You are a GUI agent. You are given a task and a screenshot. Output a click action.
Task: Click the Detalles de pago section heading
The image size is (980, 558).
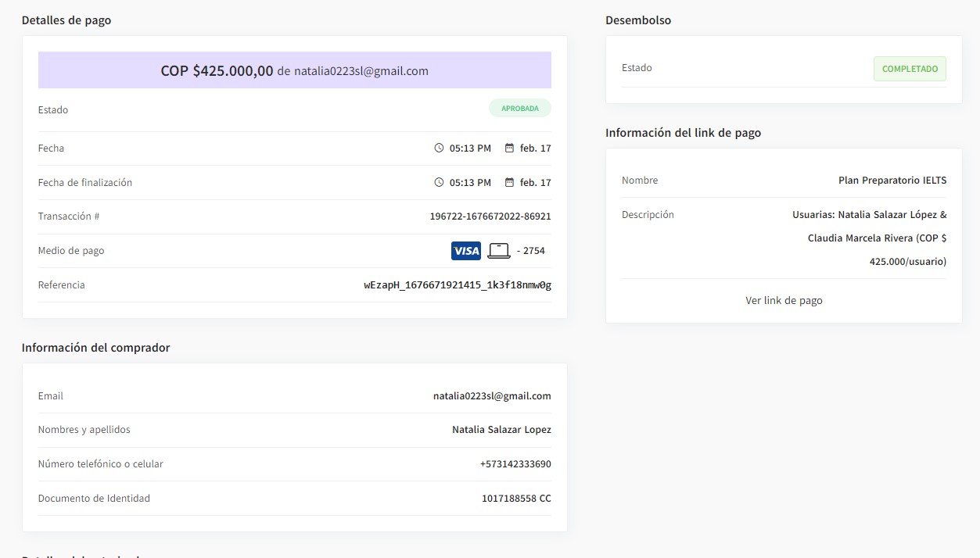pos(66,20)
